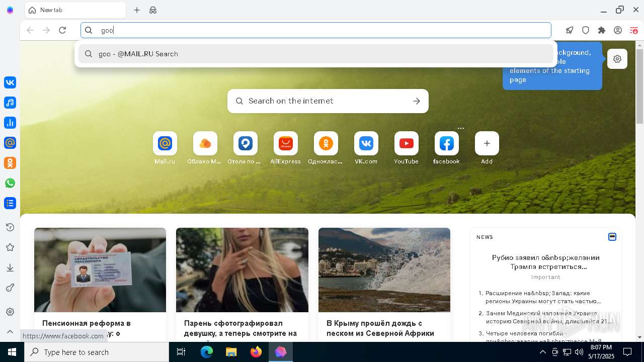Open File Explorer from taskbar
The width and height of the screenshot is (644, 362).
coord(231,352)
